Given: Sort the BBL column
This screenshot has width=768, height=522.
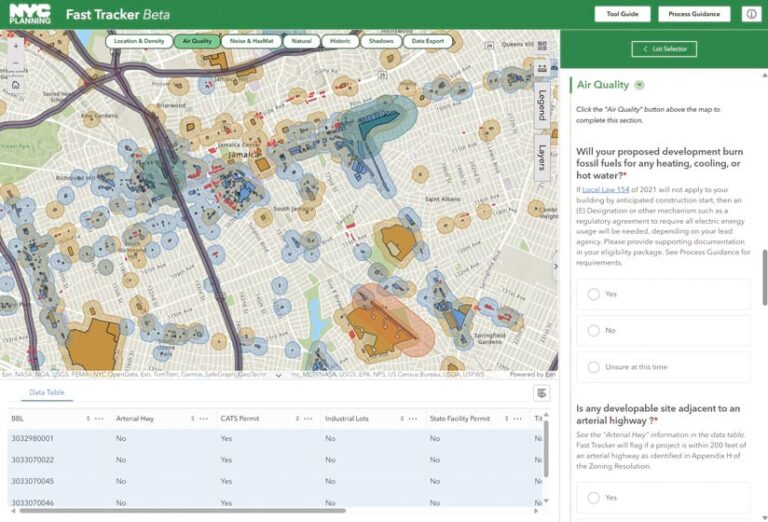Looking at the screenshot, I should (x=88, y=419).
